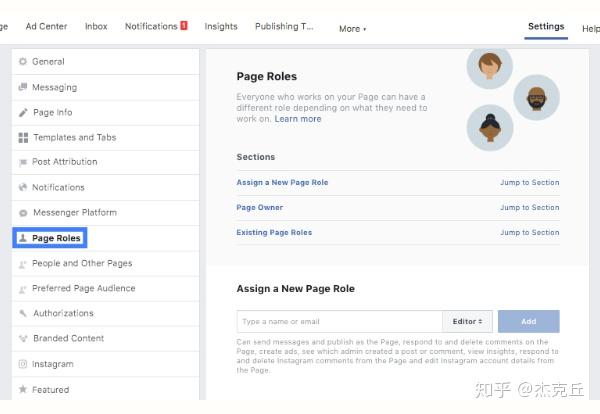The image size is (600, 414).
Task: Click the Page Info pencil icon
Action: coord(23,112)
